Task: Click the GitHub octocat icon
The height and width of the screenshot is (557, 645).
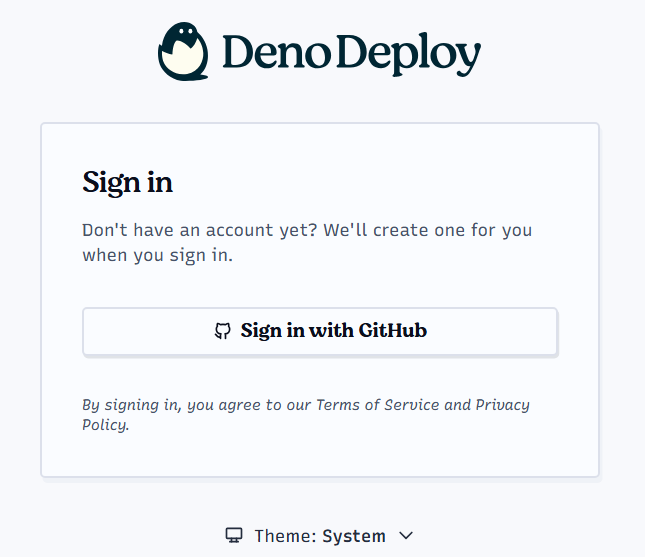Action: [x=223, y=331]
